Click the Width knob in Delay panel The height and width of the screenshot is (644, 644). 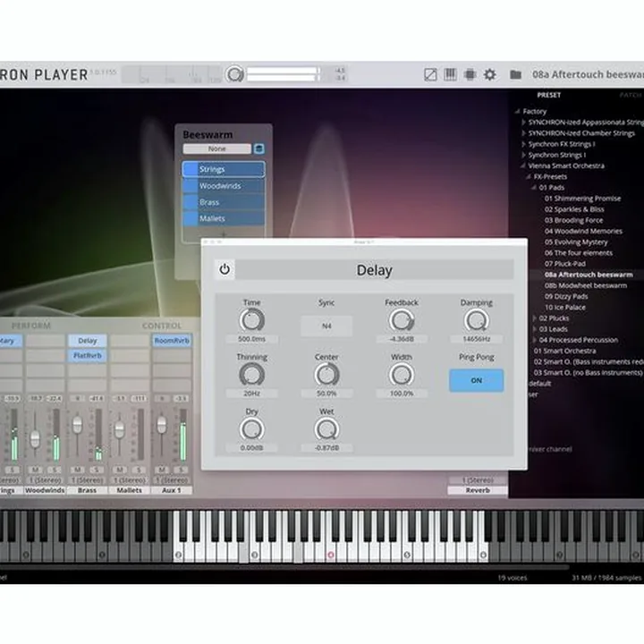click(402, 375)
